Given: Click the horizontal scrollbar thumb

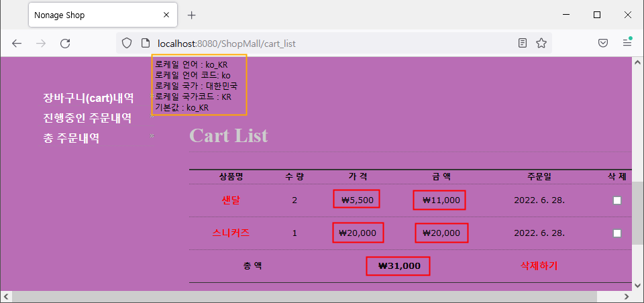Looking at the screenshot, I should coord(305,296).
